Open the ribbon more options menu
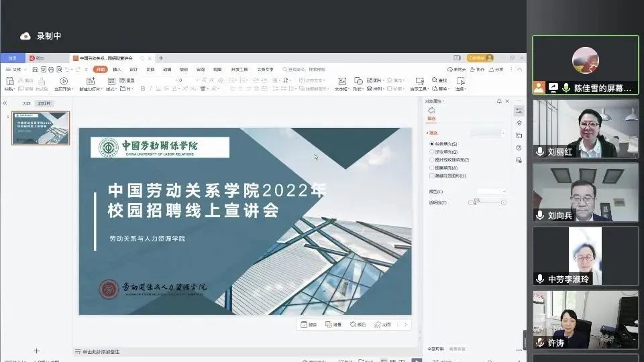 511,69
